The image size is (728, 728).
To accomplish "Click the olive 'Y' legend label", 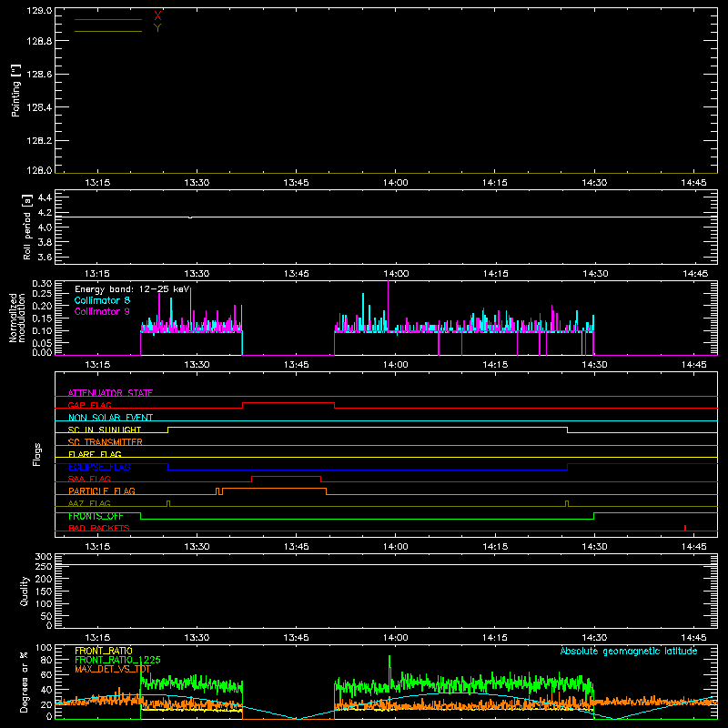I will tap(157, 28).
